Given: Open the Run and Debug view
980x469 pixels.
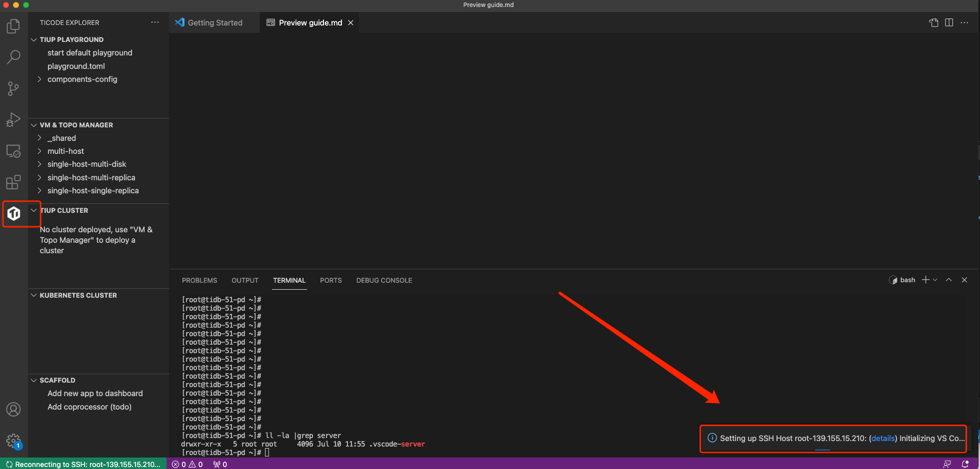Looking at the screenshot, I should pyautogui.click(x=13, y=120).
